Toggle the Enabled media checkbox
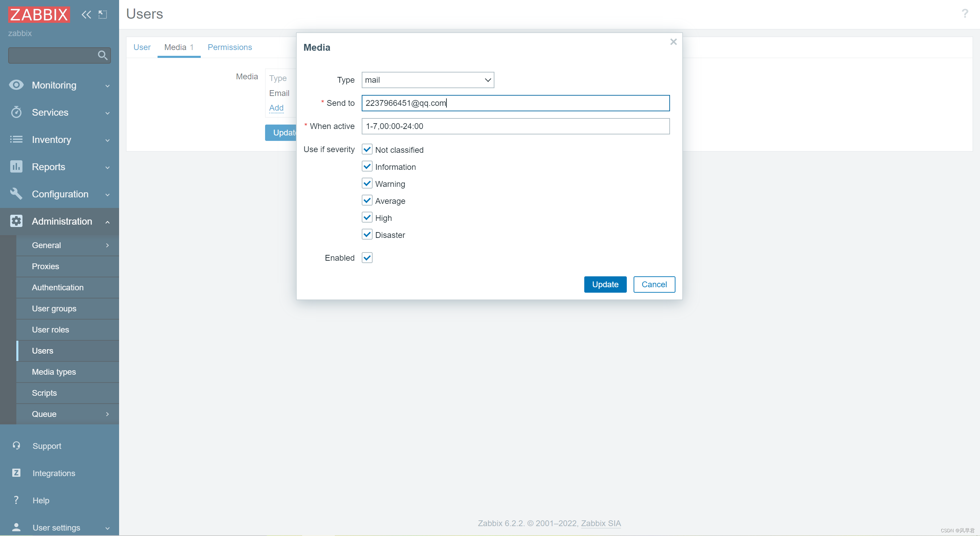This screenshot has width=980, height=536. 367,257
